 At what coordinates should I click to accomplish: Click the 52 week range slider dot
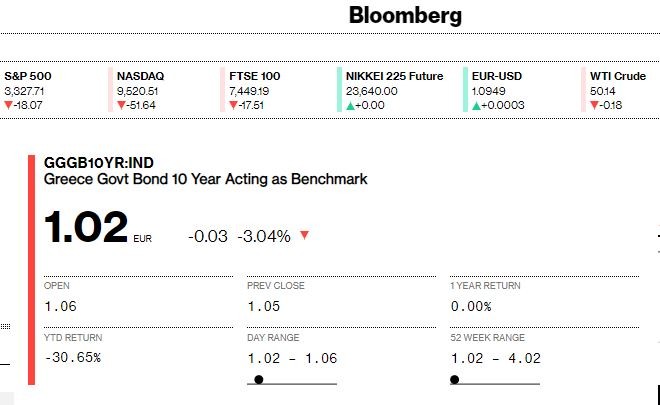[x=454, y=379]
